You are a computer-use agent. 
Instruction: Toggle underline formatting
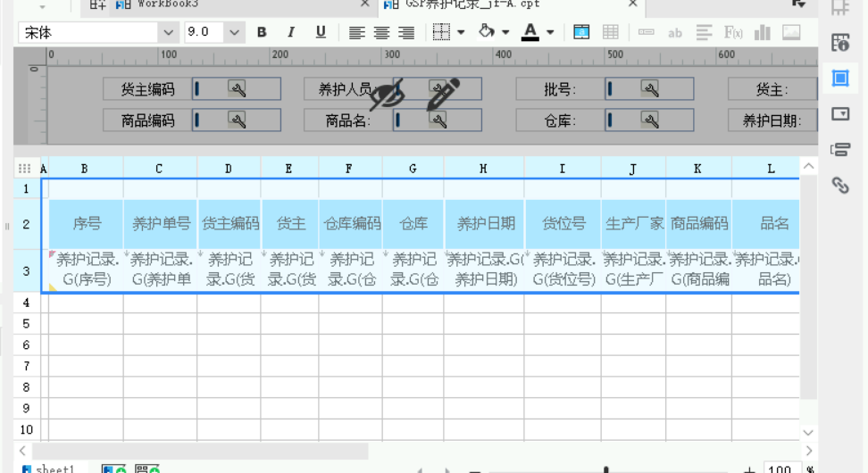[x=321, y=33]
